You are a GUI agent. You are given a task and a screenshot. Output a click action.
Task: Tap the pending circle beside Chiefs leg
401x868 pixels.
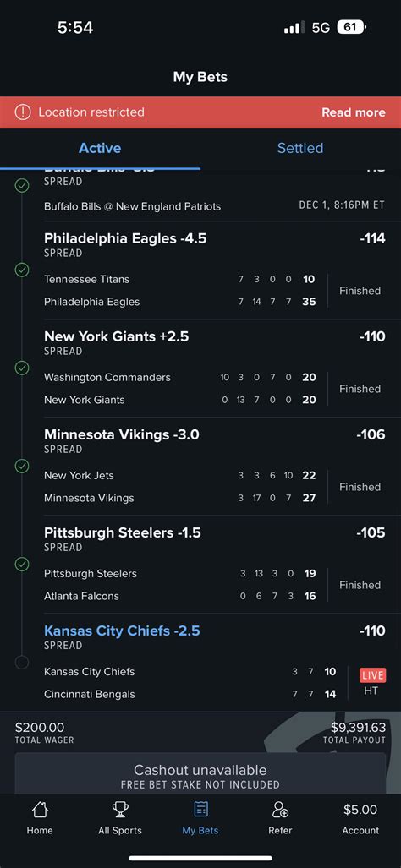point(22,662)
